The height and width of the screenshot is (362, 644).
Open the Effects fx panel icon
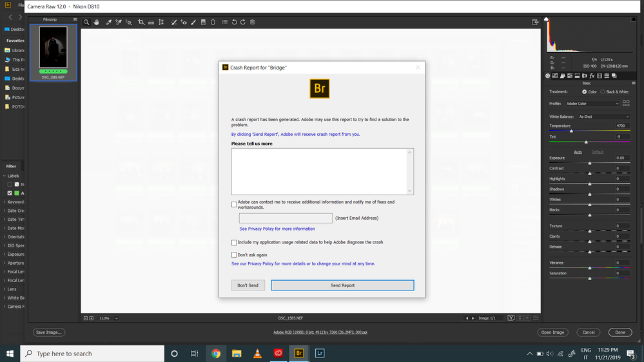(x=592, y=75)
